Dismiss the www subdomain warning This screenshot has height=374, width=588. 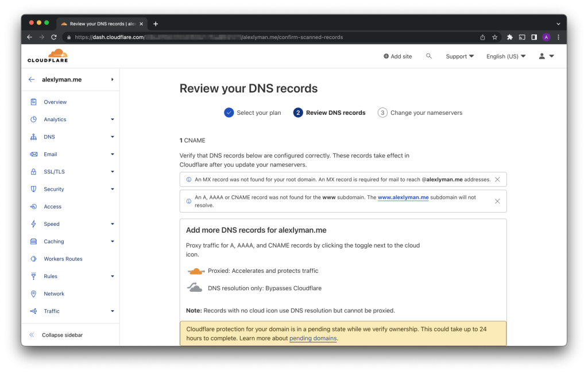click(497, 201)
